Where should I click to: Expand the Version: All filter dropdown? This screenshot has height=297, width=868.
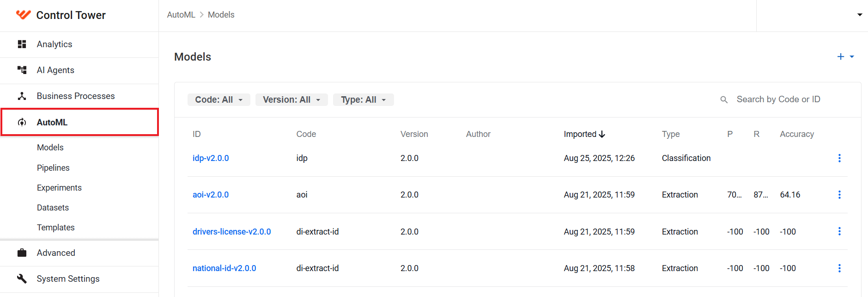[291, 100]
